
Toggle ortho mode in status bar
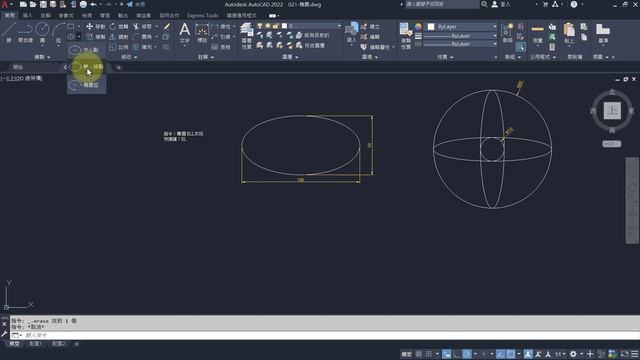pyautogui.click(x=457, y=354)
